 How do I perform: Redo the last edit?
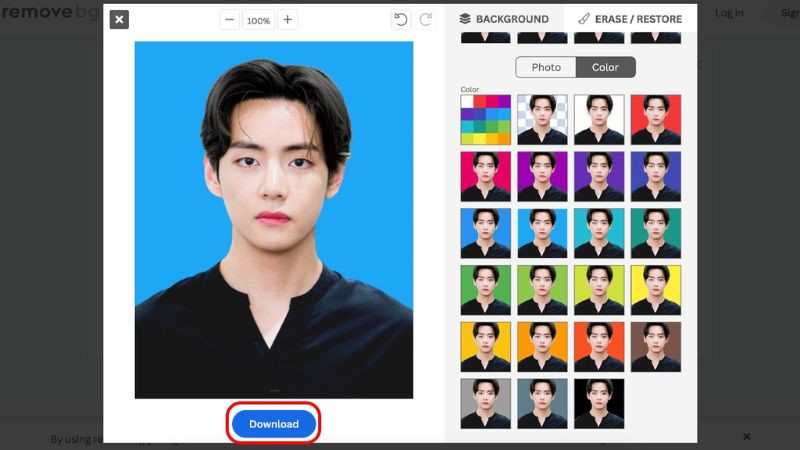[426, 20]
